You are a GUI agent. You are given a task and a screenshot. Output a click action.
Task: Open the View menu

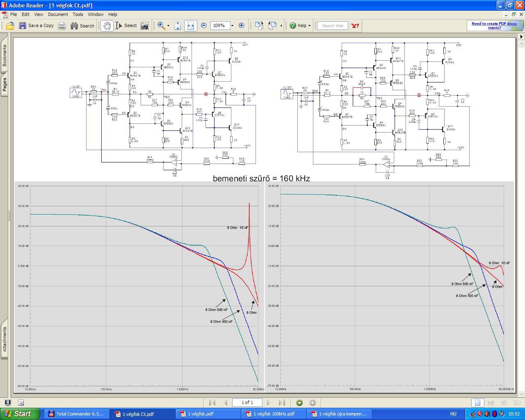click(x=39, y=14)
